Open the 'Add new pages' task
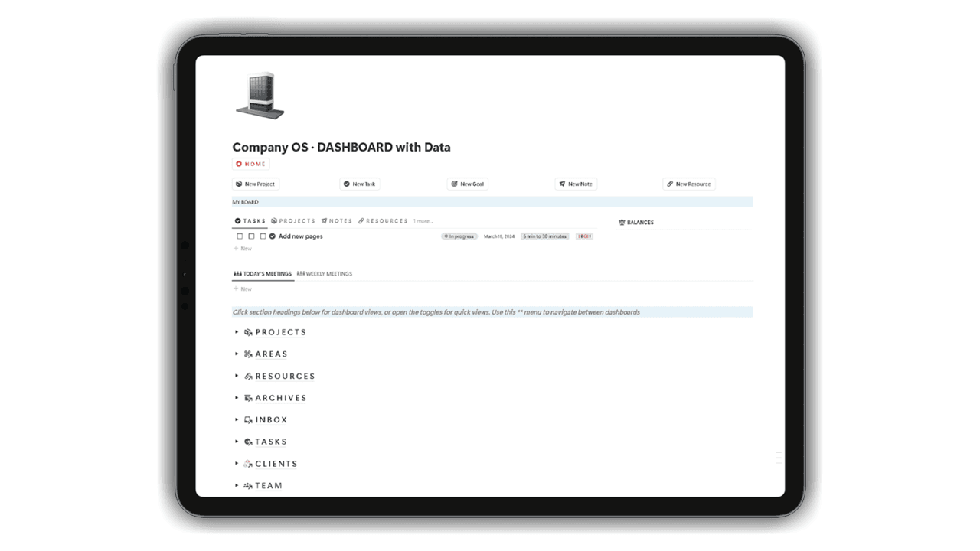The width and height of the screenshot is (980, 551). tap(300, 236)
